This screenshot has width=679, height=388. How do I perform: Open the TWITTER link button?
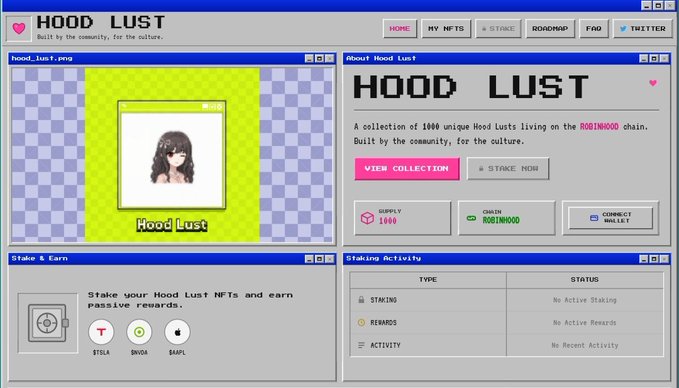[643, 29]
